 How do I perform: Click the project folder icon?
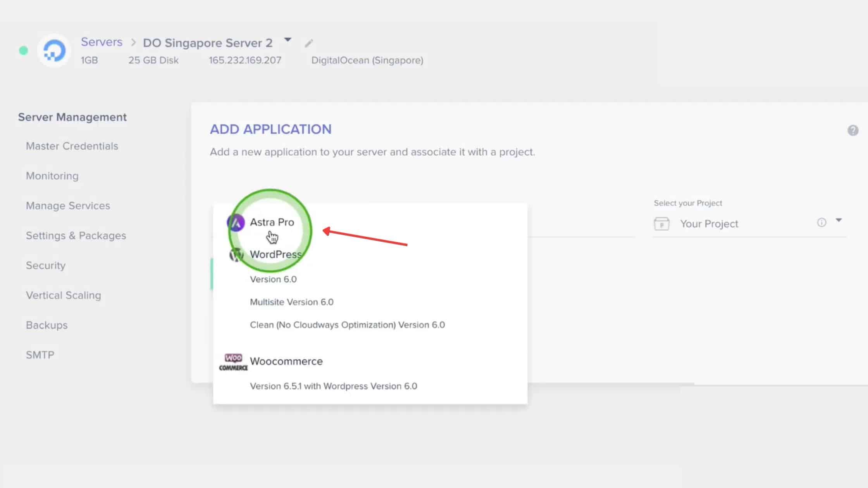pyautogui.click(x=661, y=224)
